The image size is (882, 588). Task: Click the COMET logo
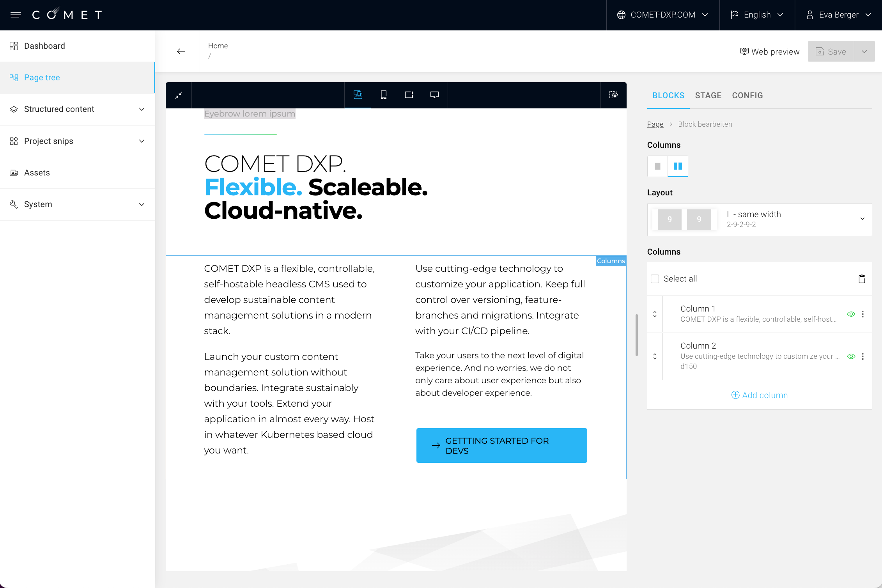[67, 14]
